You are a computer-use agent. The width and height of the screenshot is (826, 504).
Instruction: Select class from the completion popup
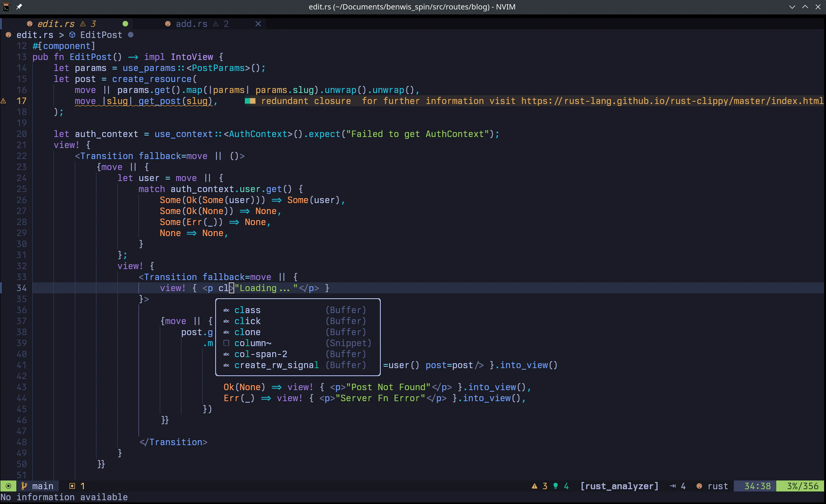(247, 310)
